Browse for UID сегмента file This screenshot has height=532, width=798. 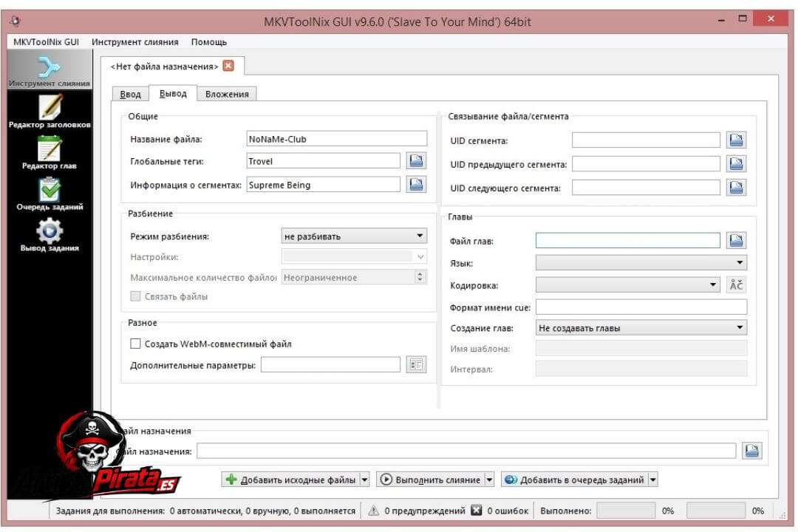[736, 140]
